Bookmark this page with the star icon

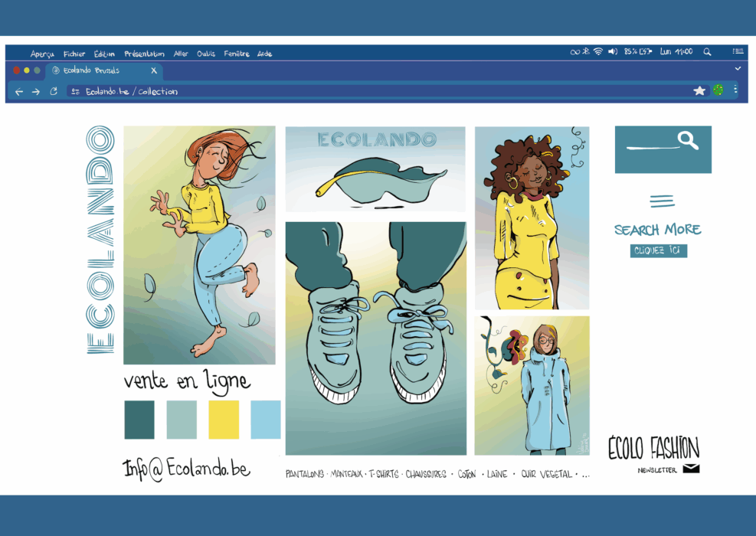tap(699, 90)
